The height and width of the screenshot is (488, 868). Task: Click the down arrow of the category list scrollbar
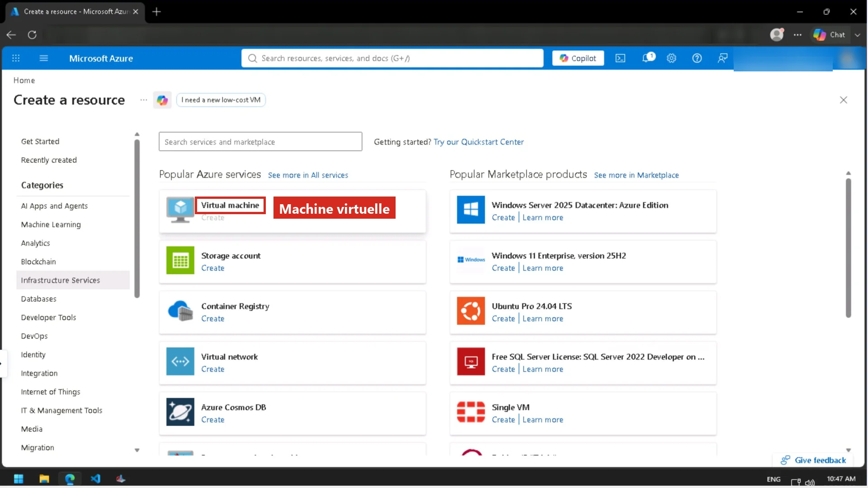137,450
